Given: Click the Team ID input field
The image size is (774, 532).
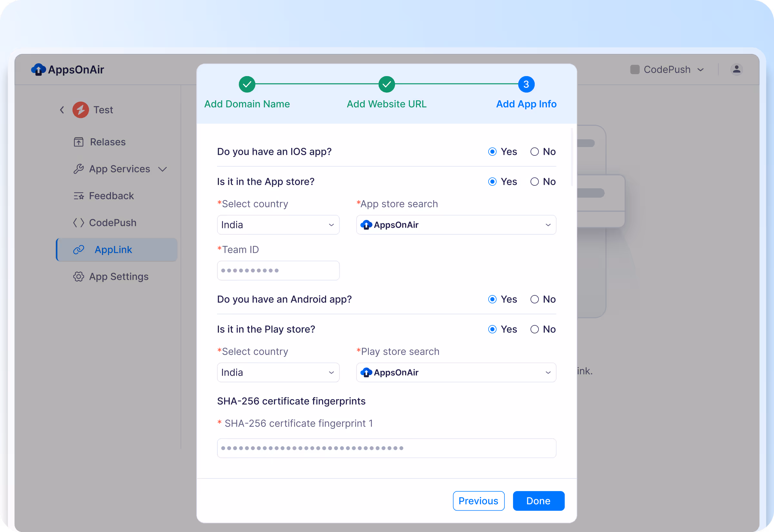Looking at the screenshot, I should (278, 271).
